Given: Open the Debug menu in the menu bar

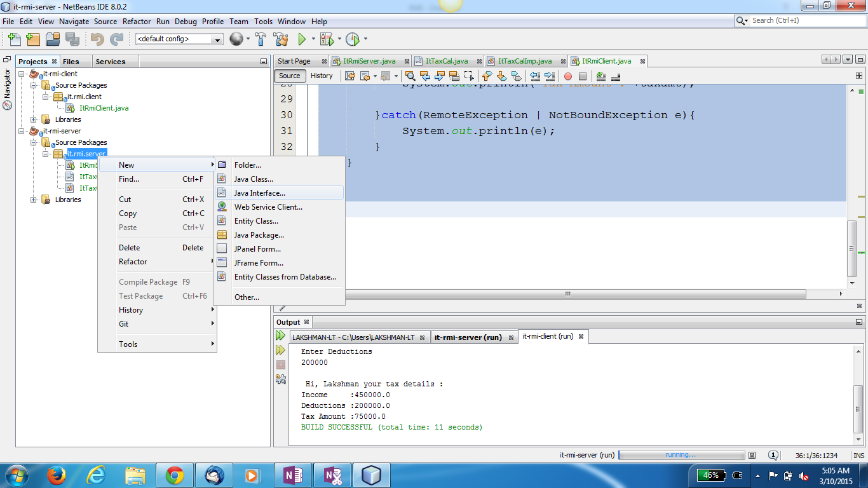Looking at the screenshot, I should pos(186,21).
